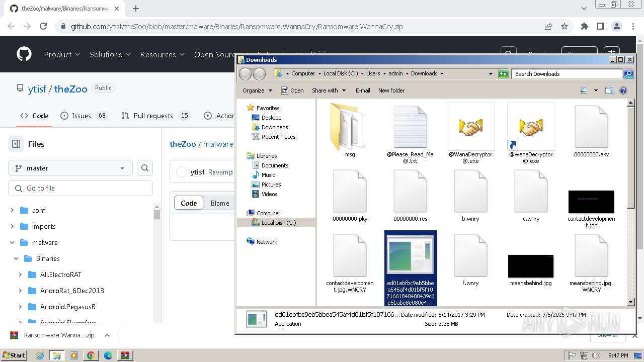Select the contactdevelopment.jpg thumbnail
The height and width of the screenshot is (362, 644).
coord(591,202)
